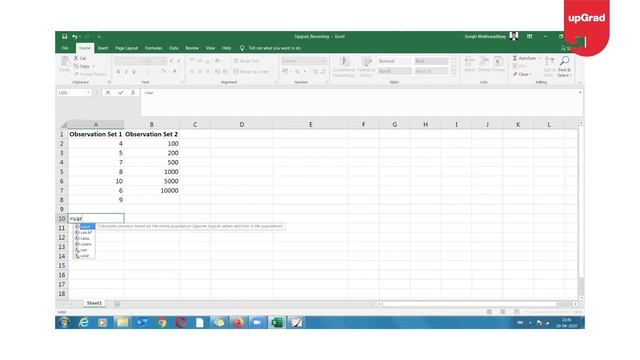Click the Clear eraser command
Image resolution: width=640 pixels, height=360 pixels.
pos(522,74)
